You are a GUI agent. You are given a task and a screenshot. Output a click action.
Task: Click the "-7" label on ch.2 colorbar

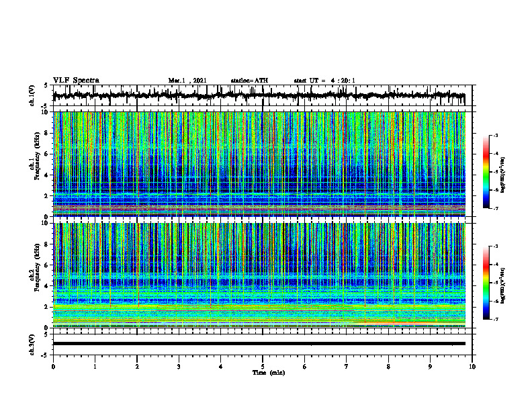point(495,319)
